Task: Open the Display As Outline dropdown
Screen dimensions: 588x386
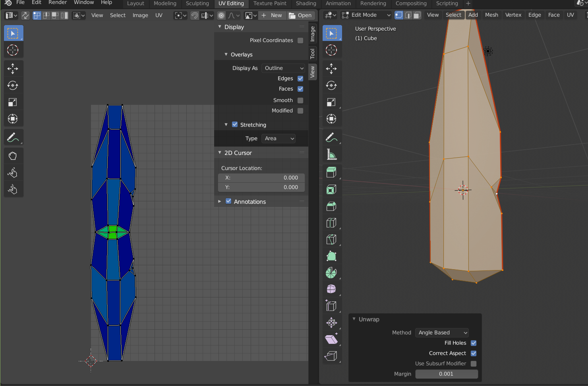Action: coord(283,68)
